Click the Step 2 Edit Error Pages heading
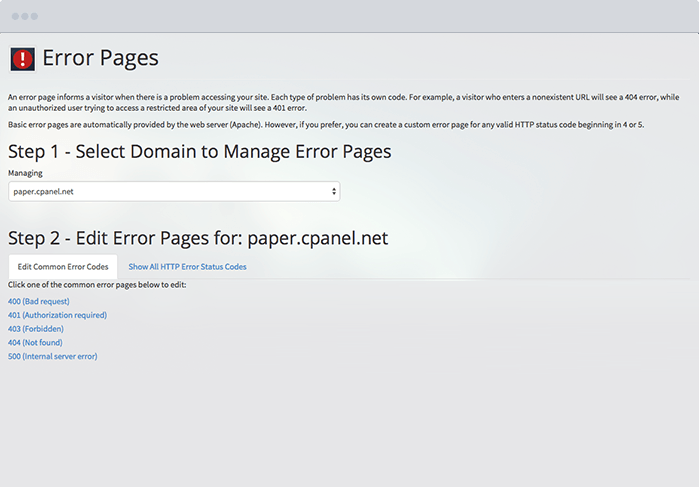Image resolution: width=699 pixels, height=487 pixels. click(x=198, y=238)
